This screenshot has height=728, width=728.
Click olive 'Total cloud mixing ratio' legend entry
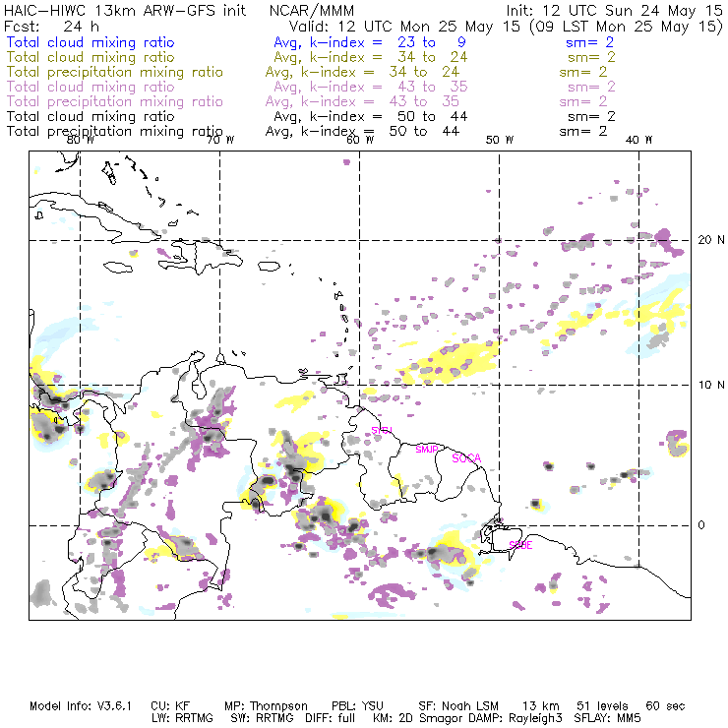coord(91,57)
